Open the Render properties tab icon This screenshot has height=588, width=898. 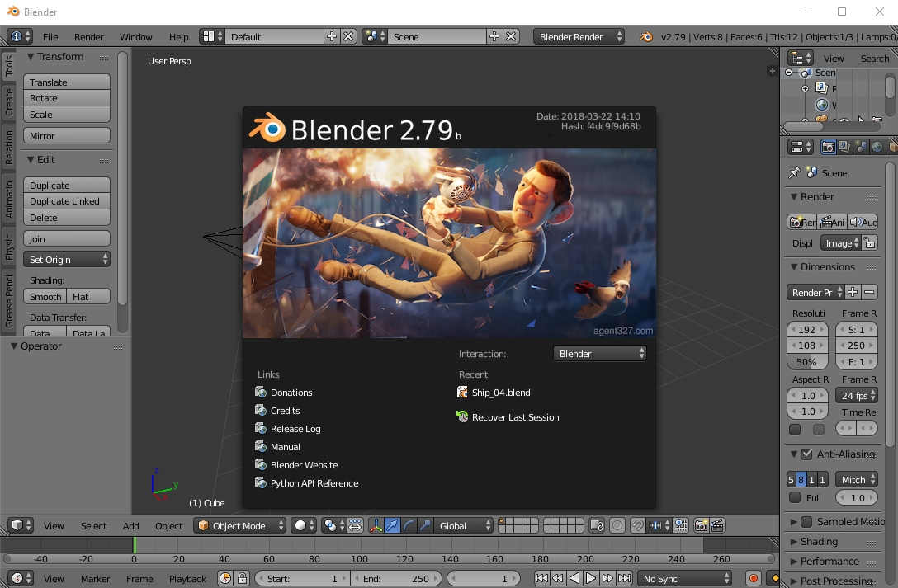click(x=828, y=147)
